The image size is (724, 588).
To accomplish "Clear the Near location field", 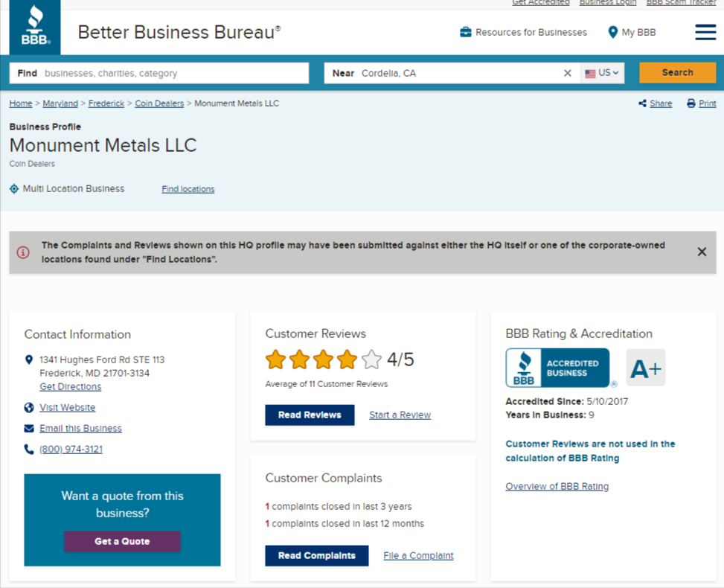I will coord(568,73).
